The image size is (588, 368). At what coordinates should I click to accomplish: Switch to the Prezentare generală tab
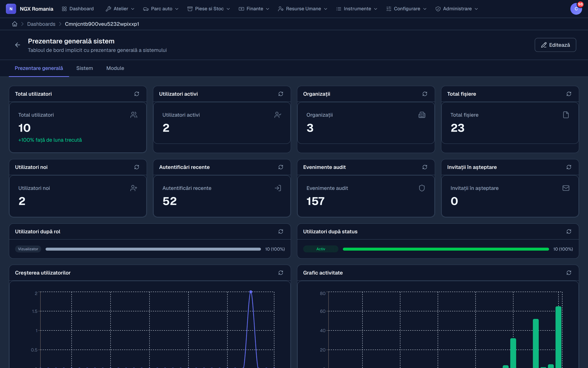pos(39,68)
